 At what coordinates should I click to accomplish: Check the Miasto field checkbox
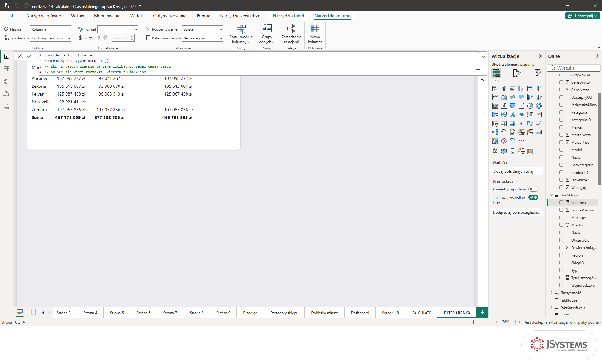[561, 225]
